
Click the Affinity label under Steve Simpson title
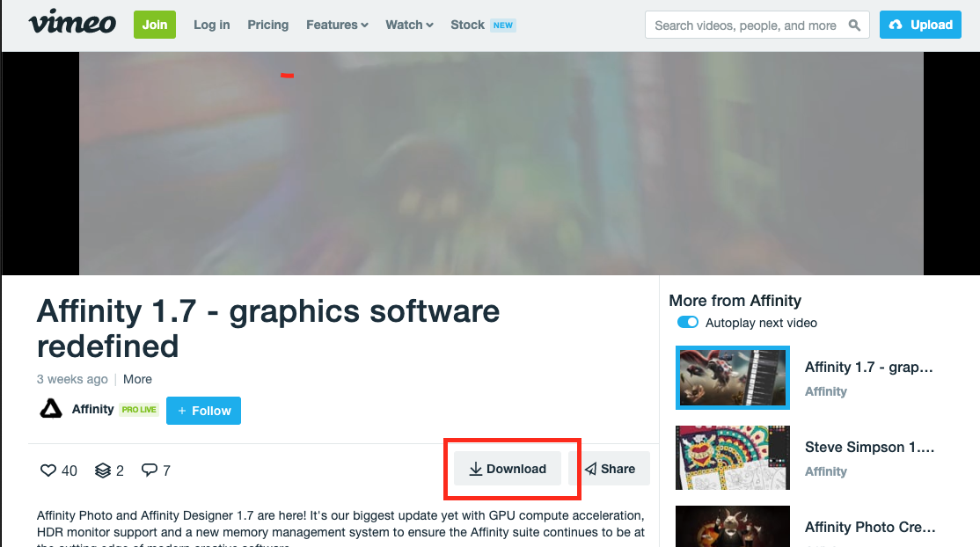(826, 471)
